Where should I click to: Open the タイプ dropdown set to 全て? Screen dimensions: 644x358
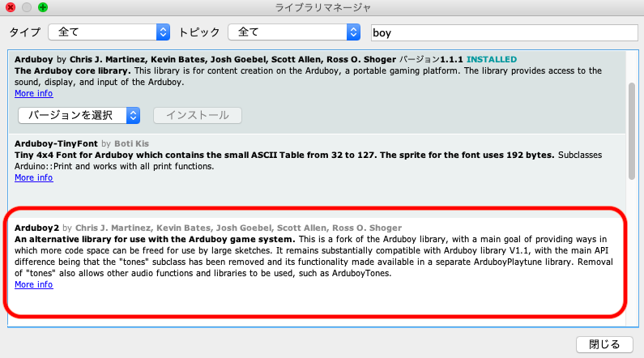(x=109, y=32)
